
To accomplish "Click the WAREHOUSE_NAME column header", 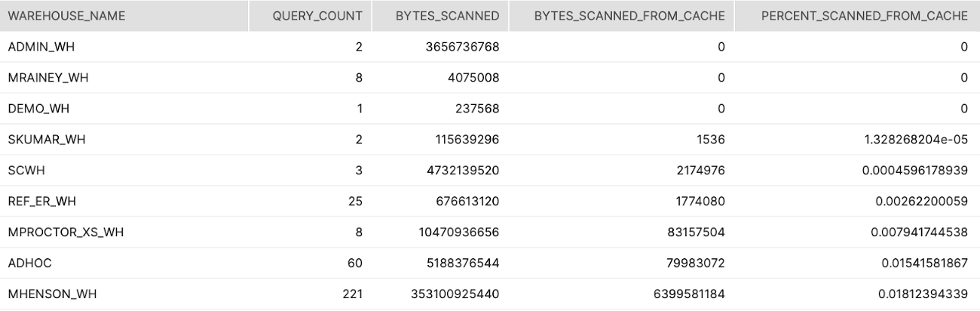I will tap(66, 16).
